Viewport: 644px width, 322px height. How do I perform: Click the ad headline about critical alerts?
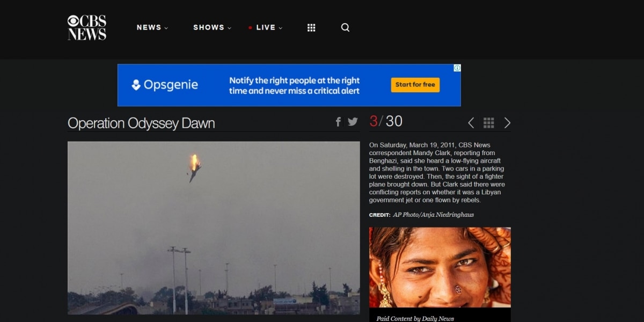(x=294, y=85)
